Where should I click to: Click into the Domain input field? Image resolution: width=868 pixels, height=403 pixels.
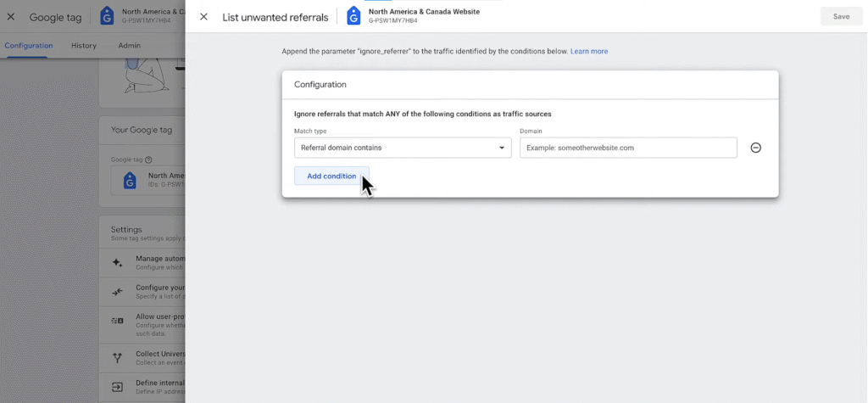pyautogui.click(x=628, y=148)
